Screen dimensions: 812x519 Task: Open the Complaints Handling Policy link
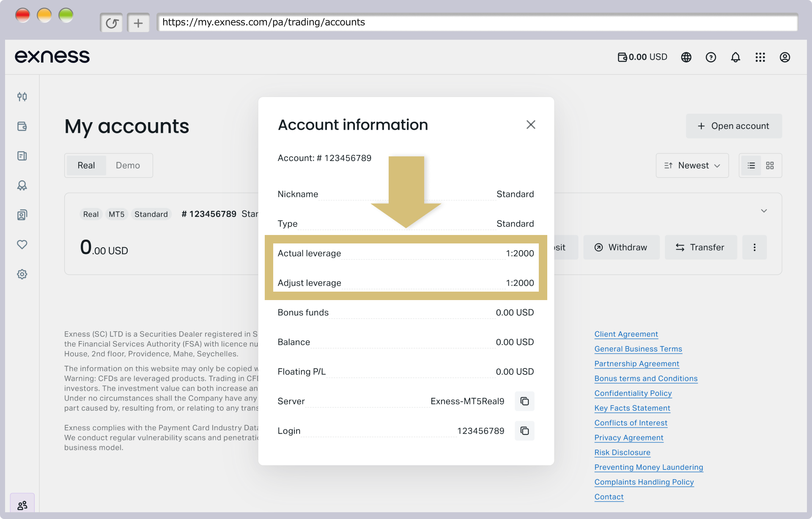pyautogui.click(x=644, y=482)
